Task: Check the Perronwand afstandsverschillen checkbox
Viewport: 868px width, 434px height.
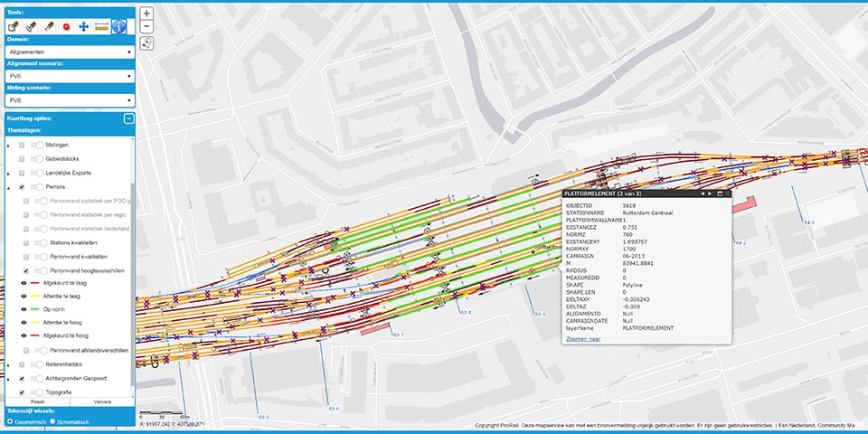Action: click(x=26, y=351)
